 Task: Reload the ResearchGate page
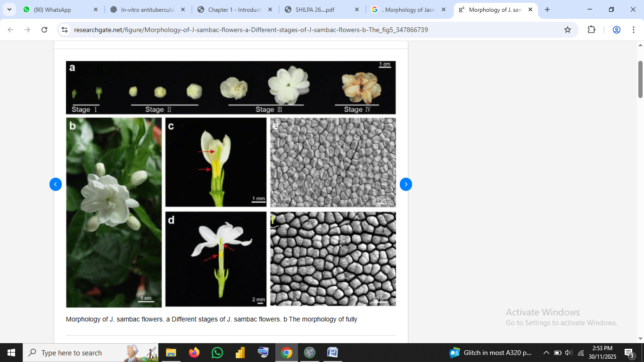click(x=44, y=30)
